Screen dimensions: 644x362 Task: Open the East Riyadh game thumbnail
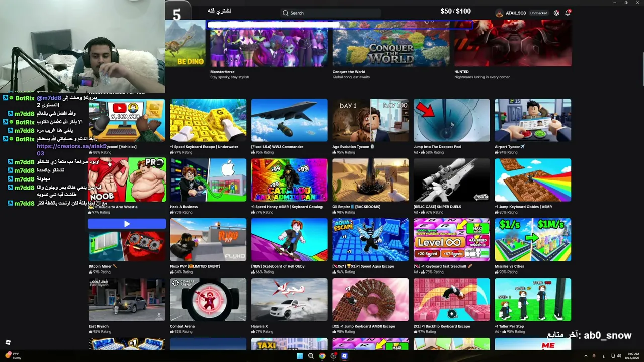click(127, 300)
